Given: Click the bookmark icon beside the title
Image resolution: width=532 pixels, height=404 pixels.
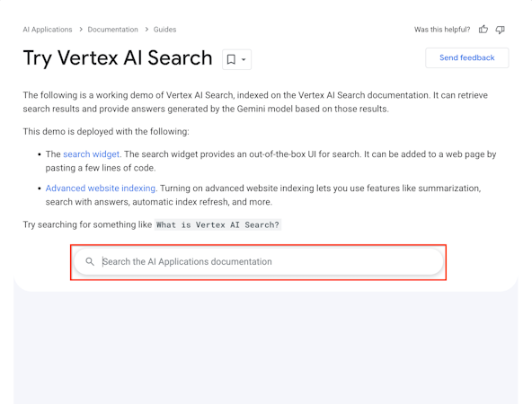Looking at the screenshot, I should pos(231,59).
